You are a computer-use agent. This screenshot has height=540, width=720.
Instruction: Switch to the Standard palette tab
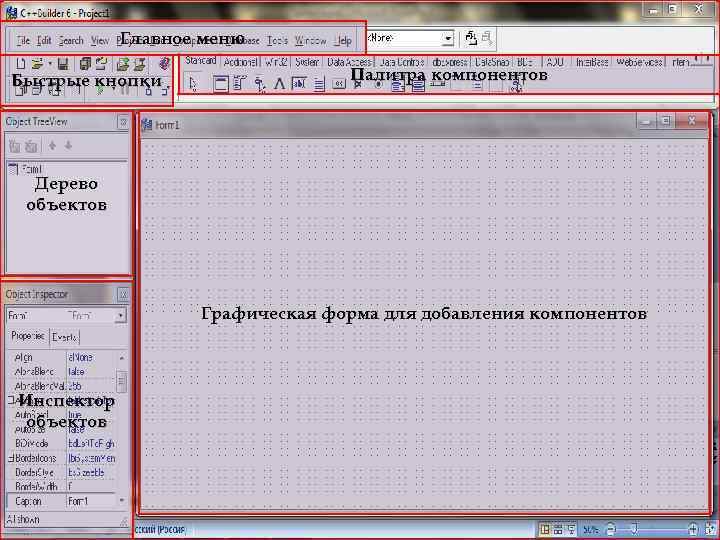(x=201, y=61)
